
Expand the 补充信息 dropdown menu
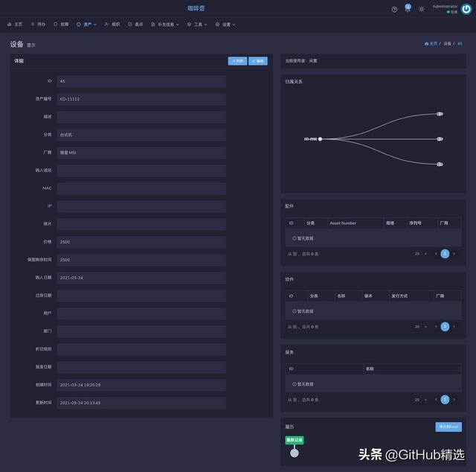click(x=165, y=25)
